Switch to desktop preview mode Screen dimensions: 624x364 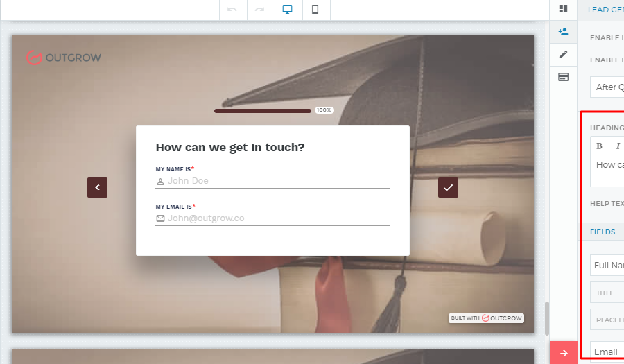(x=288, y=10)
